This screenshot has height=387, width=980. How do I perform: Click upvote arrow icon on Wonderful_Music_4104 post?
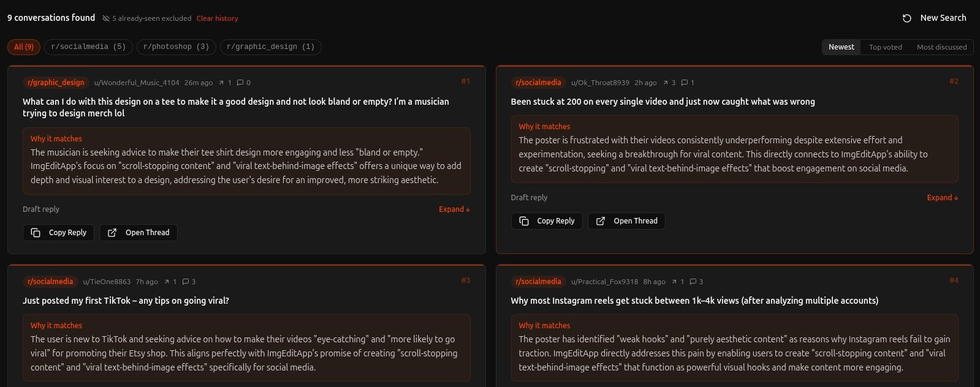coord(221,83)
